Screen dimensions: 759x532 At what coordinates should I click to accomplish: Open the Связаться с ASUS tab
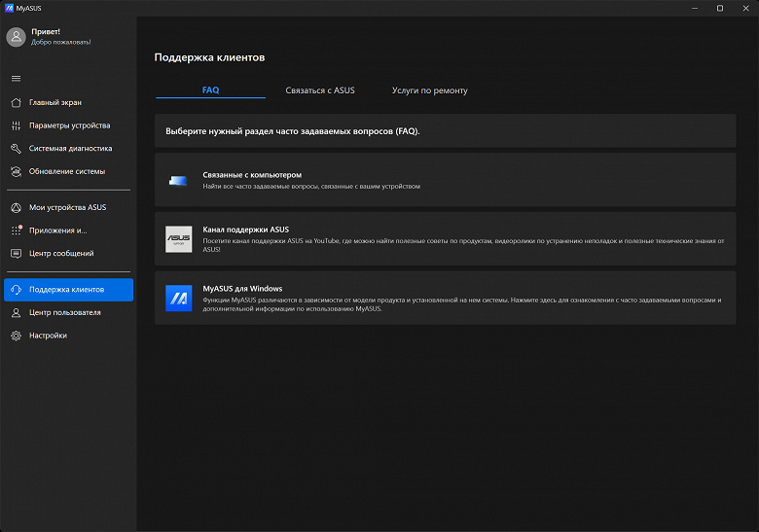click(320, 90)
